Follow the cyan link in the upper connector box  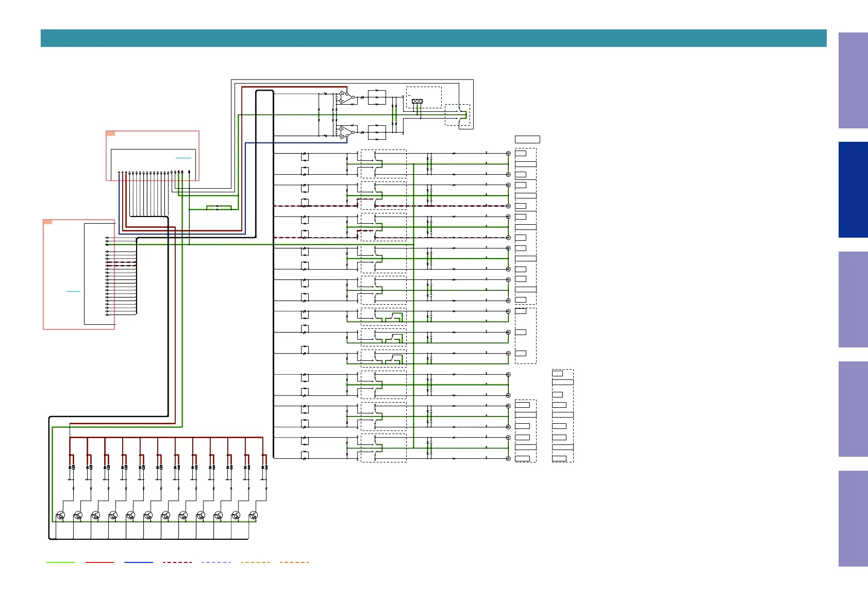point(183,158)
